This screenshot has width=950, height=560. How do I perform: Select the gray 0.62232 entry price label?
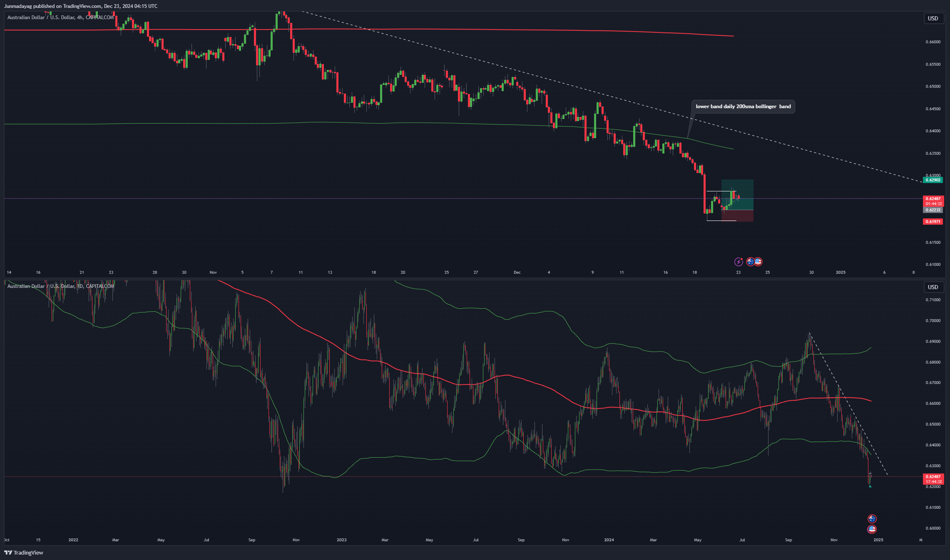click(933, 210)
